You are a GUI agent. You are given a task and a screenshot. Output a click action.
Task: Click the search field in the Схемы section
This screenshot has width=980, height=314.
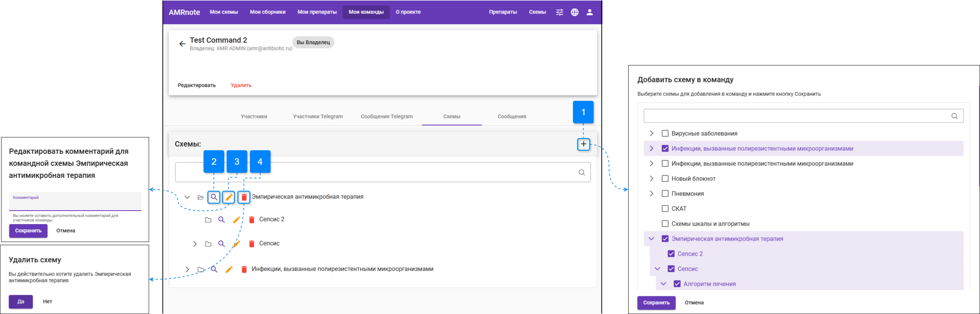[x=383, y=172]
